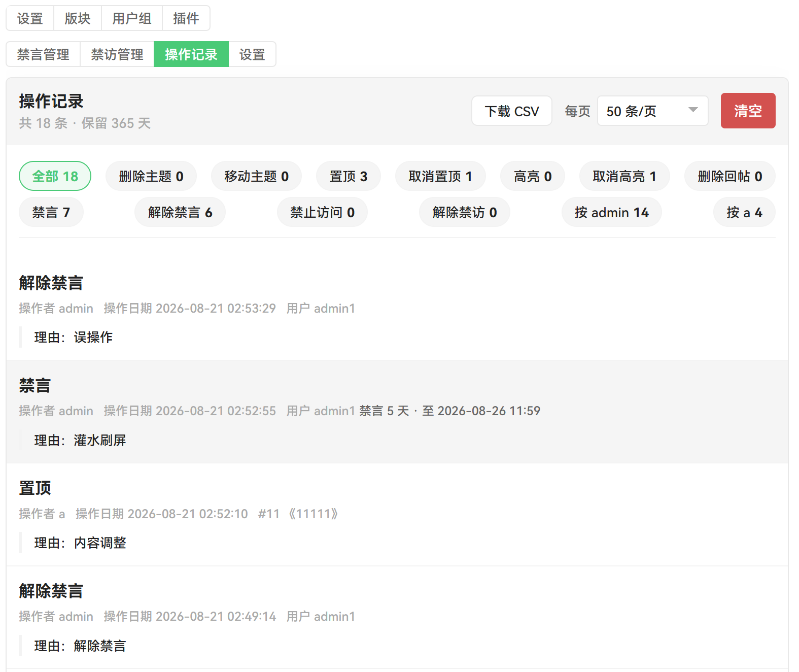Open the 用户组 tab
This screenshot has width=799, height=672.
point(132,19)
